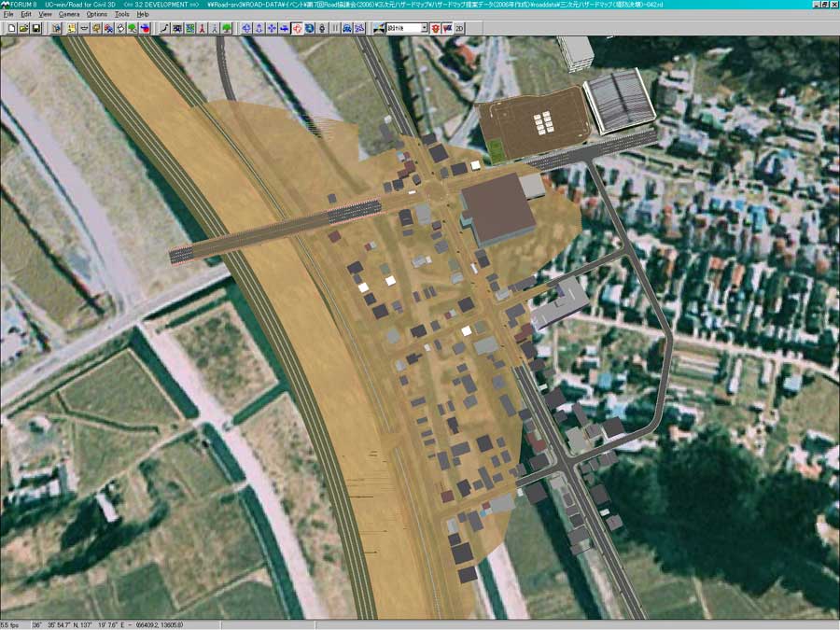Image resolution: width=840 pixels, height=630 pixels.
Task: Click the pause bars icon
Action: point(335,28)
